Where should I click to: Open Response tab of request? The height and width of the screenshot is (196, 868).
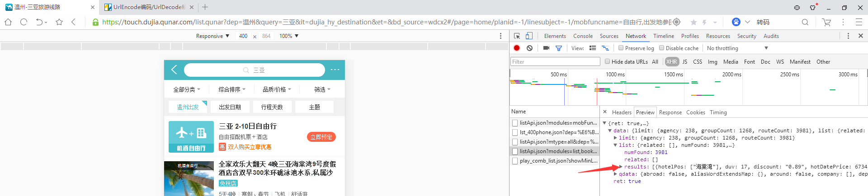click(x=670, y=112)
